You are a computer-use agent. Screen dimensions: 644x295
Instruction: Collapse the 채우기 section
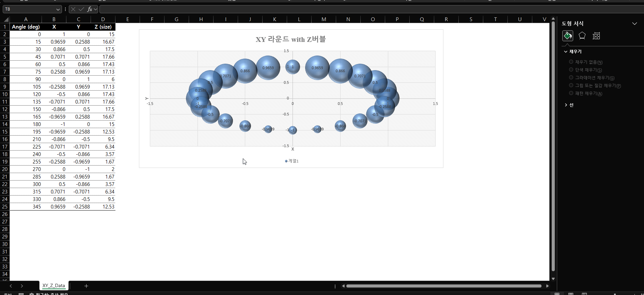[566, 52]
